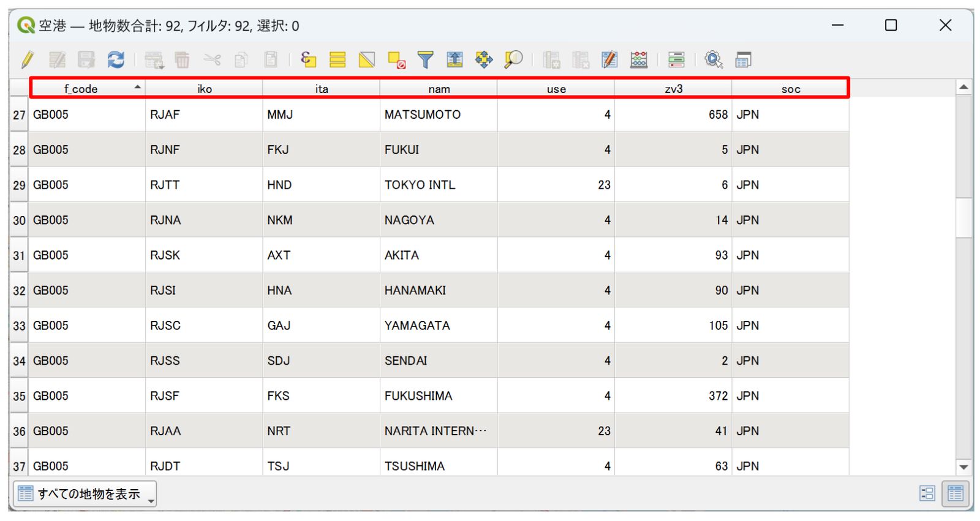This screenshot has width=980, height=521.
Task: Click the scrollbar down arrow
Action: point(963,467)
